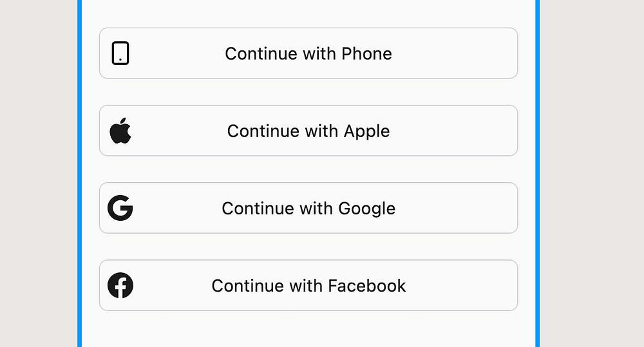Select the 'Continue with Google' text label

308,208
